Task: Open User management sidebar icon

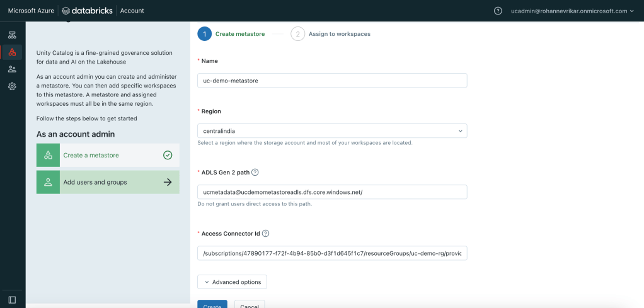Action: [12, 69]
